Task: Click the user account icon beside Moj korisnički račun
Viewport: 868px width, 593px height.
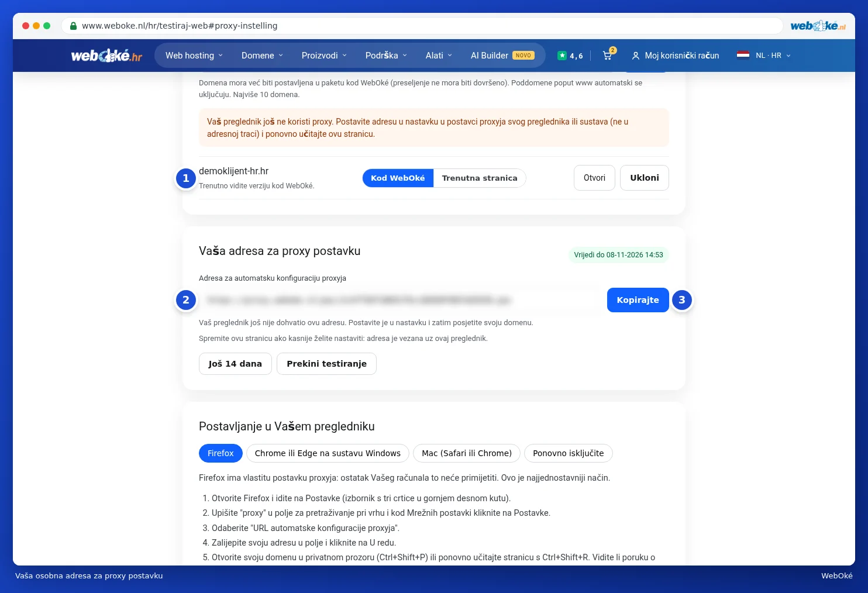Action: click(x=636, y=56)
